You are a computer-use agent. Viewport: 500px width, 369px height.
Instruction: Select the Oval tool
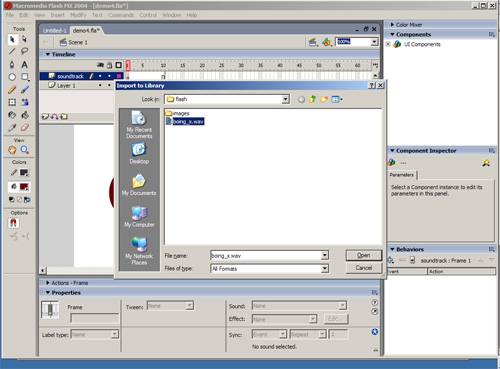[12, 77]
